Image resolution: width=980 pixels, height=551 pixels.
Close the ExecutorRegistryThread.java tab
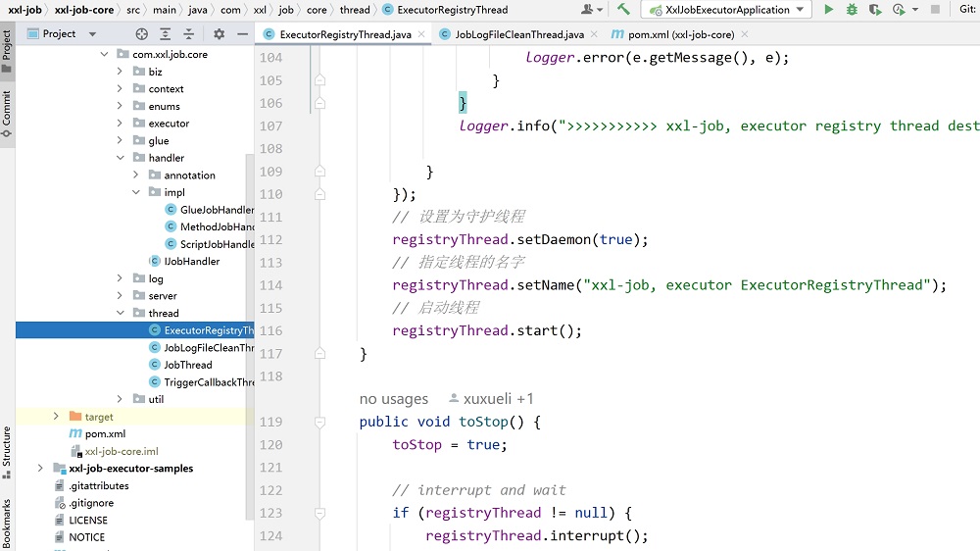pyautogui.click(x=421, y=34)
